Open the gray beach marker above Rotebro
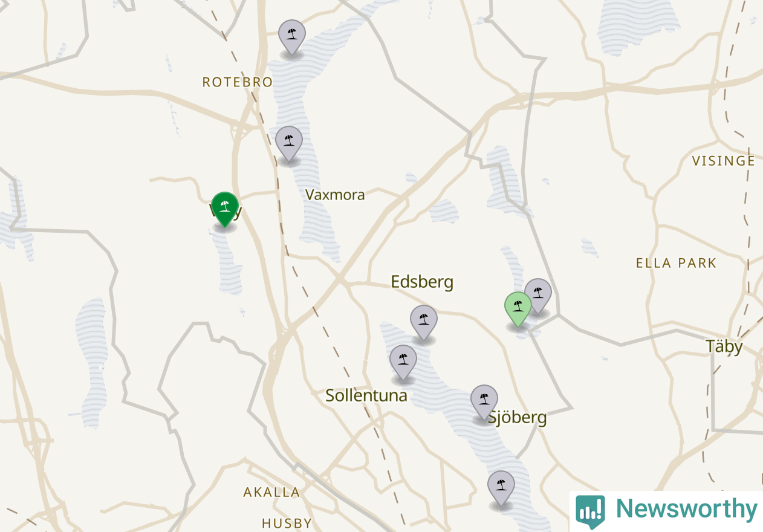The image size is (763, 532). click(292, 37)
